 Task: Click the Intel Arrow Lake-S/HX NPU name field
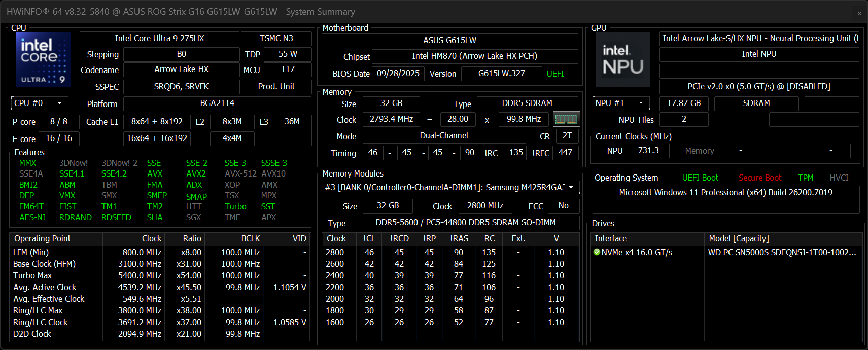coord(759,39)
